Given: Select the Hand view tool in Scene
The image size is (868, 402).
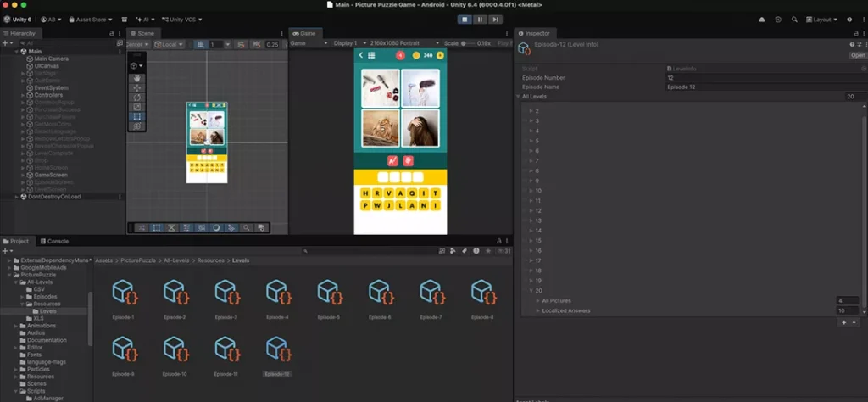Looking at the screenshot, I should point(136,79).
